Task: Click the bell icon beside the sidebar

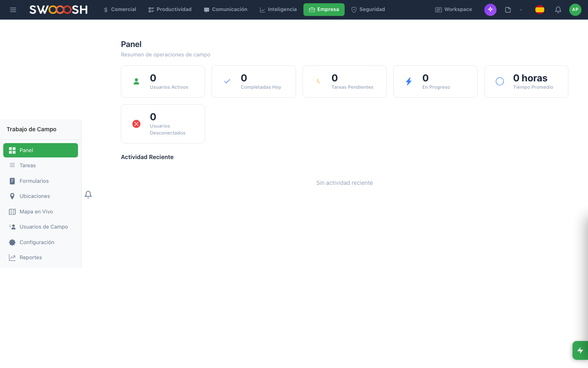Action: [88, 195]
